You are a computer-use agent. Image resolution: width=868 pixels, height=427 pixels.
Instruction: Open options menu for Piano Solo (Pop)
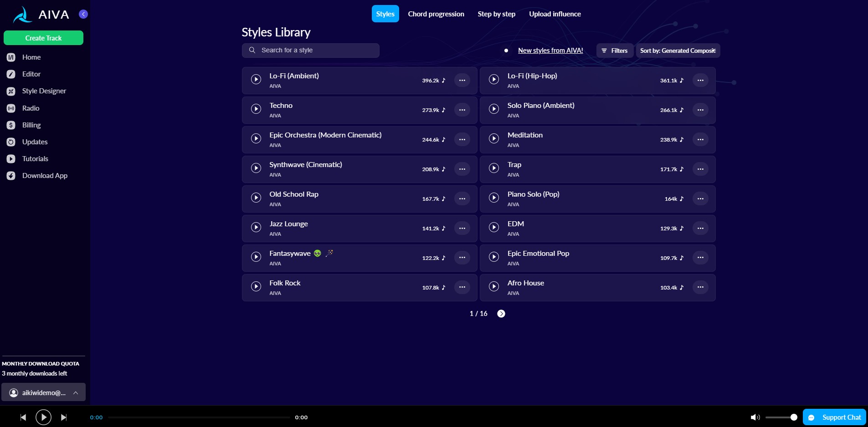coord(700,198)
